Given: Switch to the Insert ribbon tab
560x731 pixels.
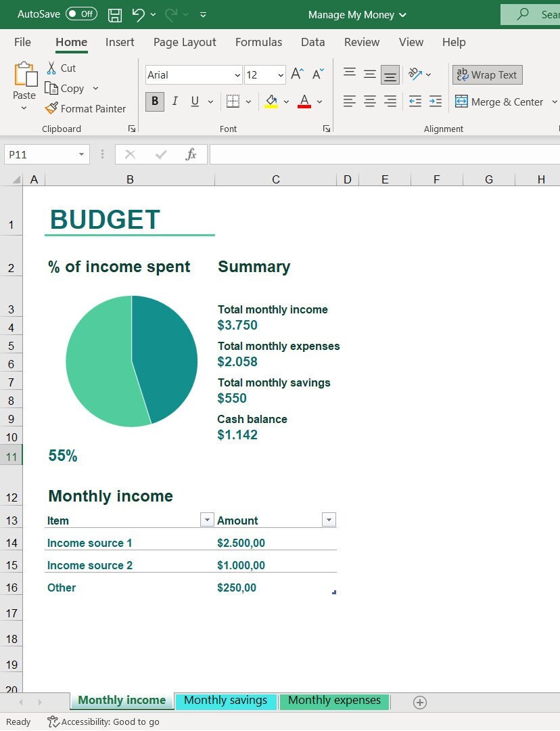Looking at the screenshot, I should (120, 42).
